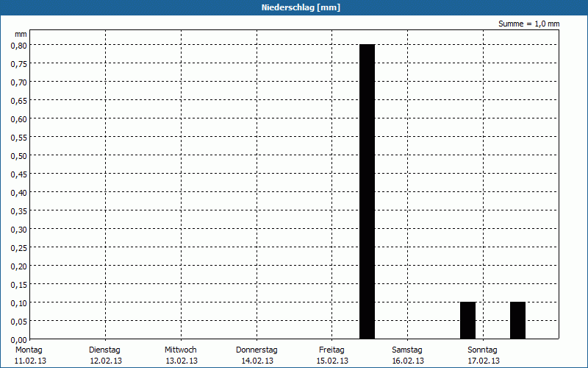Click the mm unit label above y-axis
Viewport: 588px width, 368px height.
[x=21, y=34]
